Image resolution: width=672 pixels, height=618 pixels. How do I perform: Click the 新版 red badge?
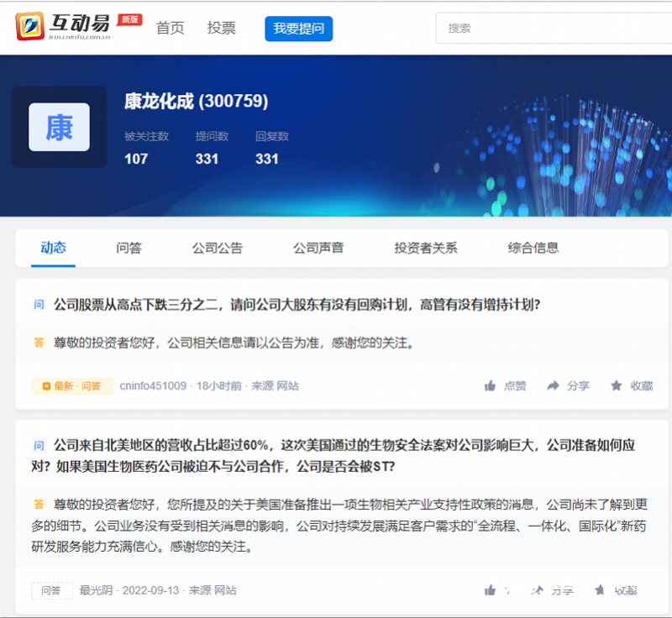tap(129, 19)
